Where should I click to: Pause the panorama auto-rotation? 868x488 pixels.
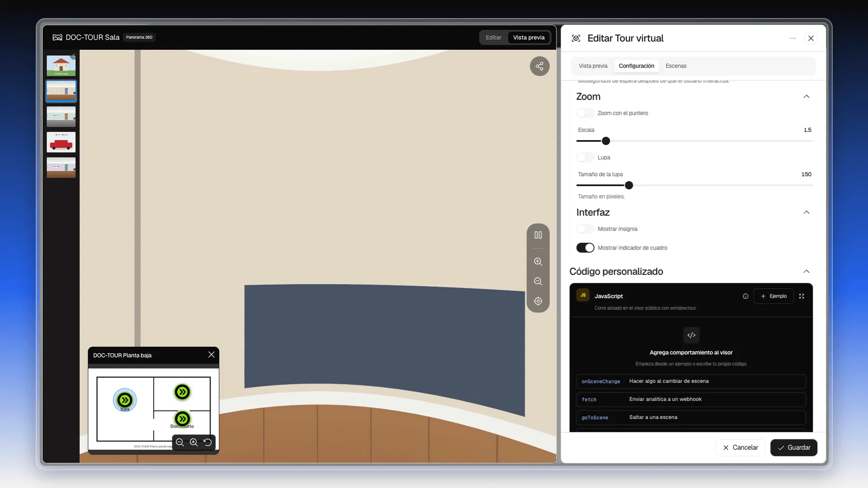[538, 235]
